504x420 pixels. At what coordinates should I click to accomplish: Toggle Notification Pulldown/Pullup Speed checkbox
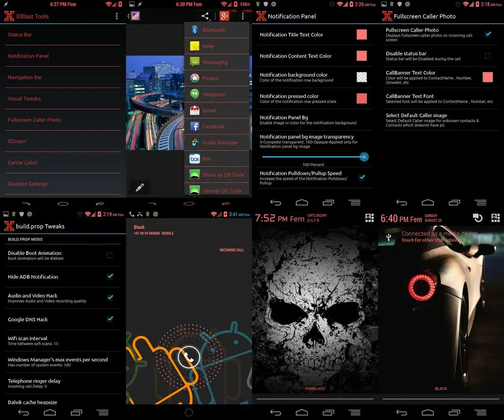point(362,177)
